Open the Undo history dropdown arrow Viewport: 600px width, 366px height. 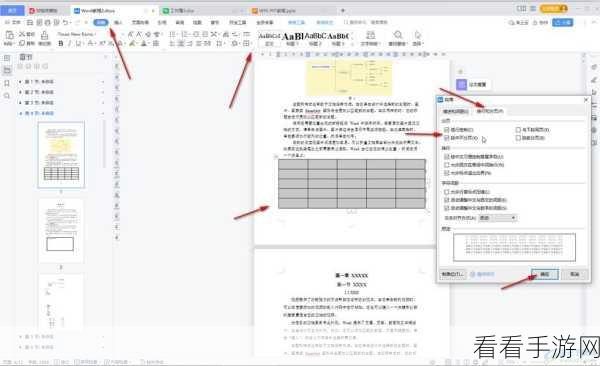71,22
